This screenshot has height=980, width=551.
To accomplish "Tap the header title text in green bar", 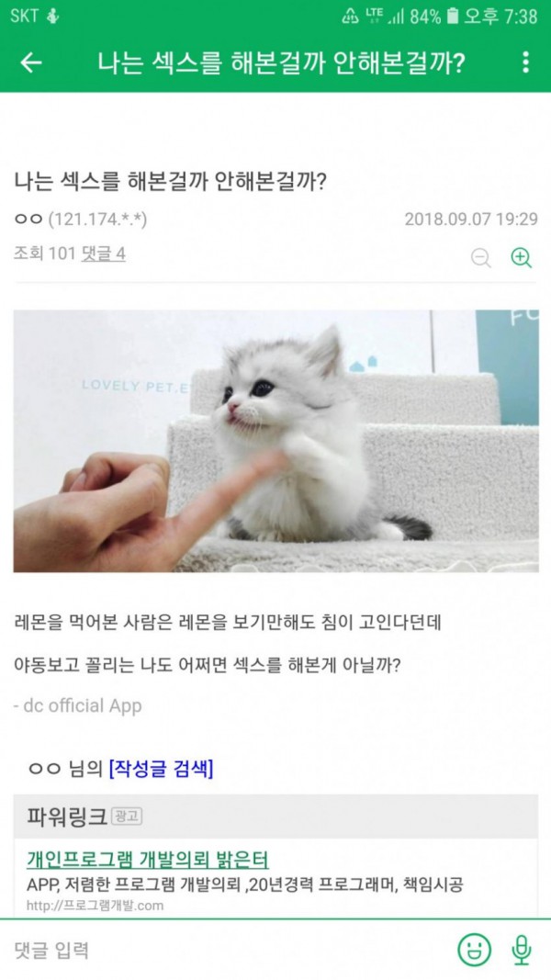I will (x=281, y=62).
